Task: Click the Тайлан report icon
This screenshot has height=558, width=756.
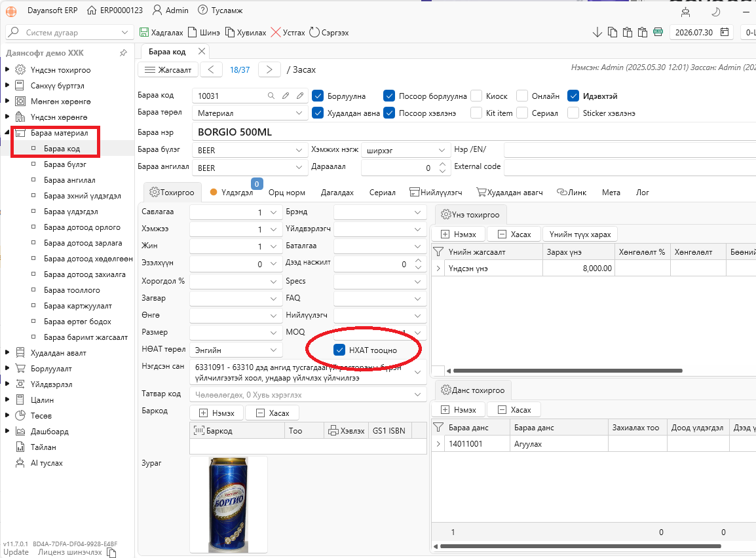Action: pos(20,447)
